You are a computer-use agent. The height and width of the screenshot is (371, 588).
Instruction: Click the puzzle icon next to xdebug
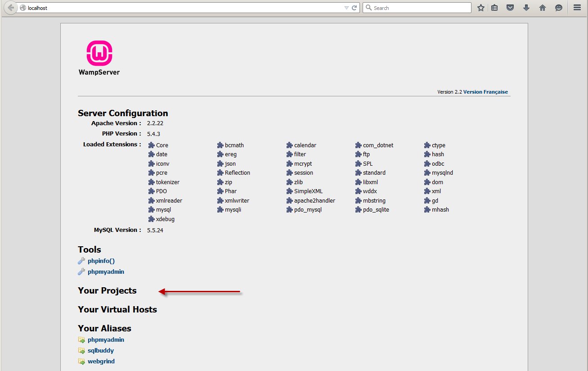point(152,219)
